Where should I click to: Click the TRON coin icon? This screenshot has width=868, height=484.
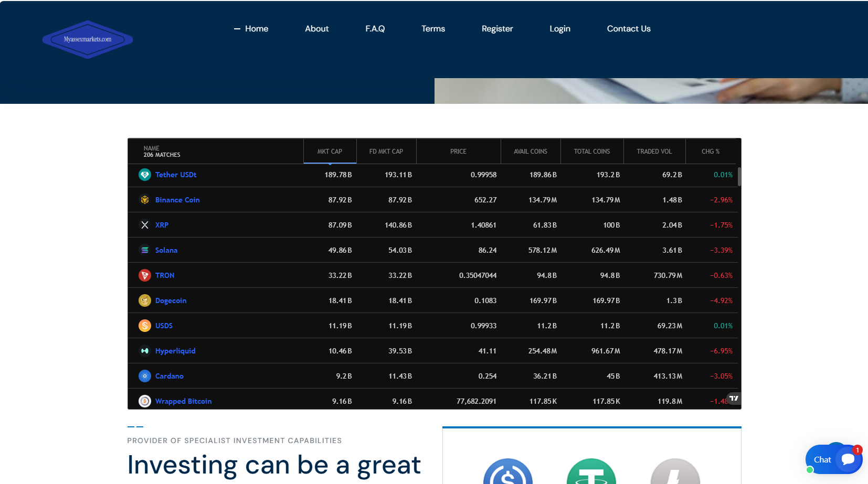[x=145, y=275]
